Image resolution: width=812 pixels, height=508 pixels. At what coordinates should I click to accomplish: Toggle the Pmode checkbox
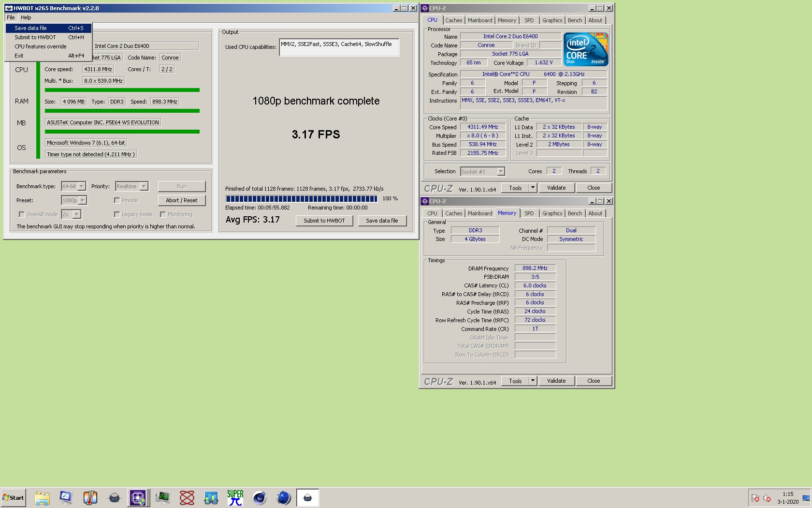pyautogui.click(x=117, y=200)
